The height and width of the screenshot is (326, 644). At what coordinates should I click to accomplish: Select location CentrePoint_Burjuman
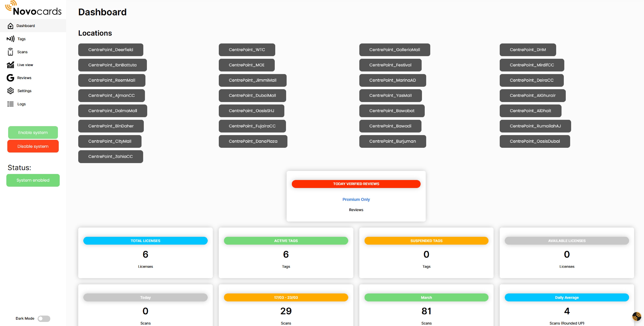click(393, 141)
